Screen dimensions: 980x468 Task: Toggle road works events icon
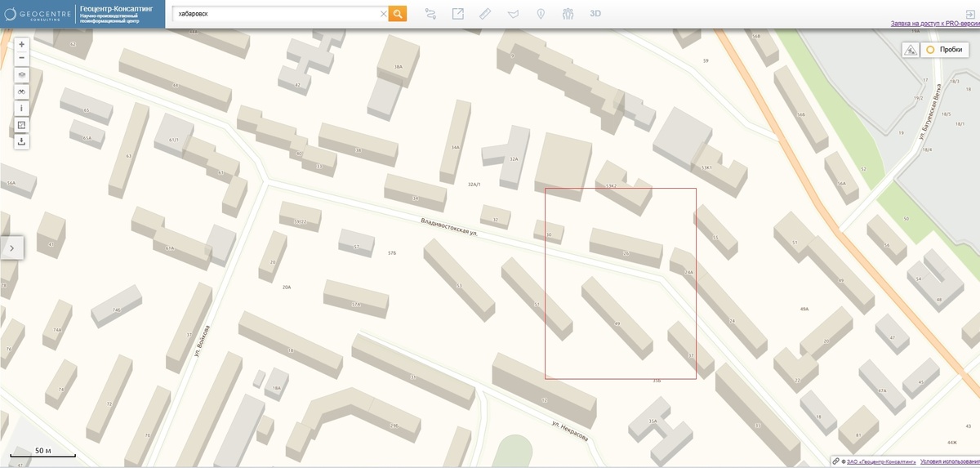(x=910, y=50)
